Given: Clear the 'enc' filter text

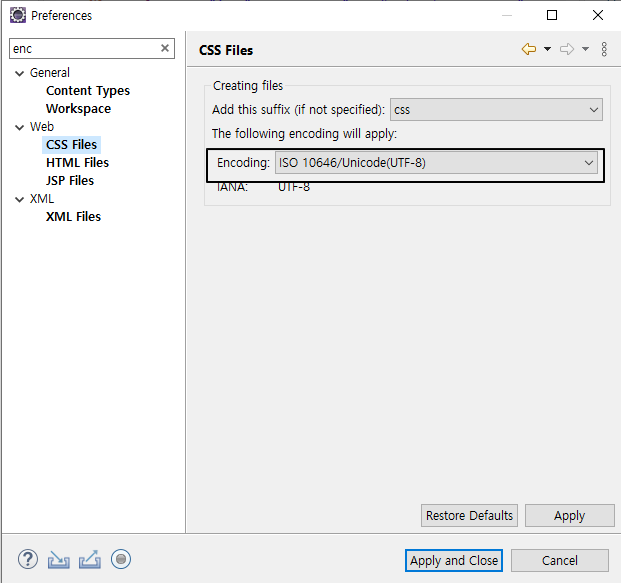Looking at the screenshot, I should 165,48.
